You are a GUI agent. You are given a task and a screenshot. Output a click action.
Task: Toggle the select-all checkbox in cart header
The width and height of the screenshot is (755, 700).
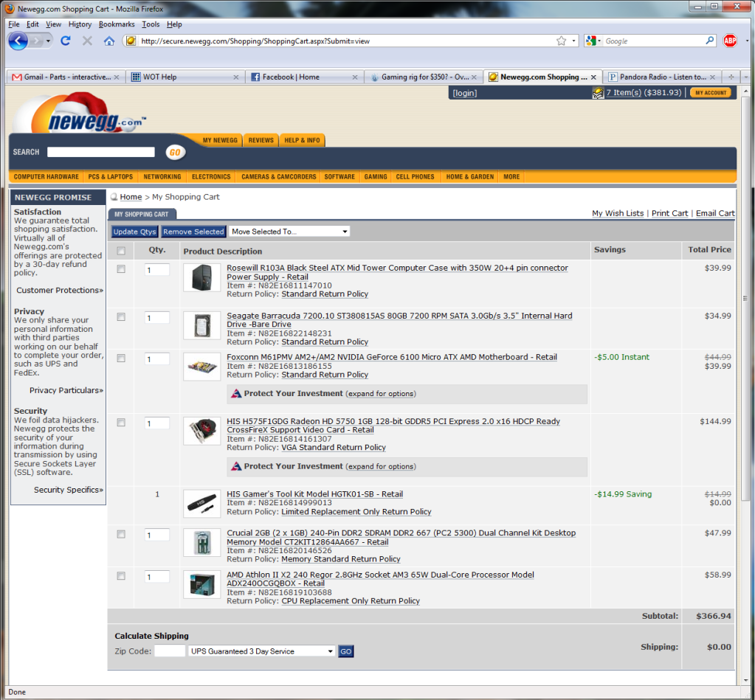121,251
